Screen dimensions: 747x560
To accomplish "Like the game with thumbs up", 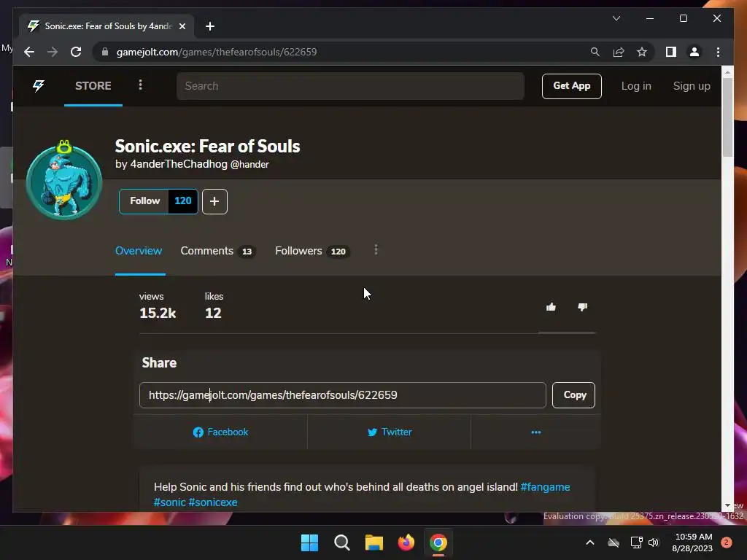I will (551, 307).
